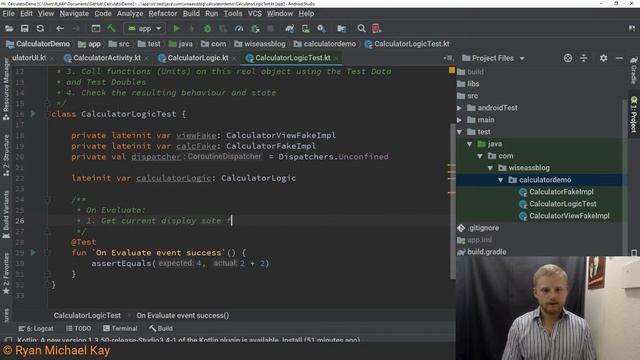640x360 pixels.
Task: Open the Logcat tool window
Action: click(x=36, y=328)
